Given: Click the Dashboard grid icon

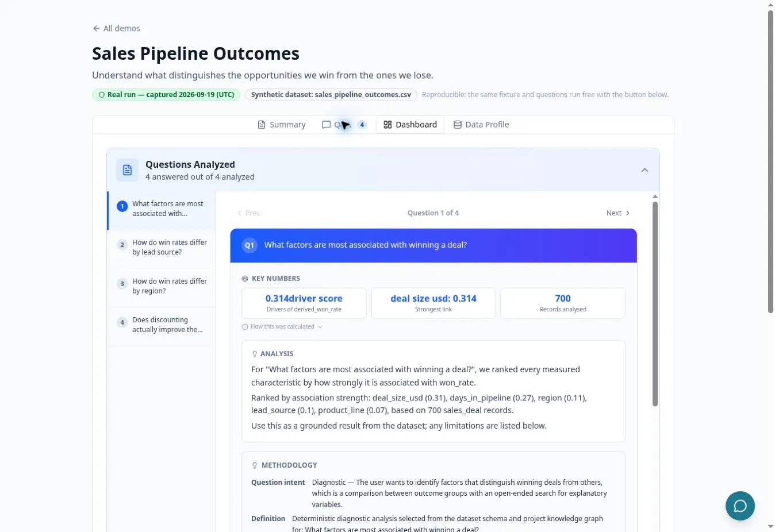Looking at the screenshot, I should 387,125.
